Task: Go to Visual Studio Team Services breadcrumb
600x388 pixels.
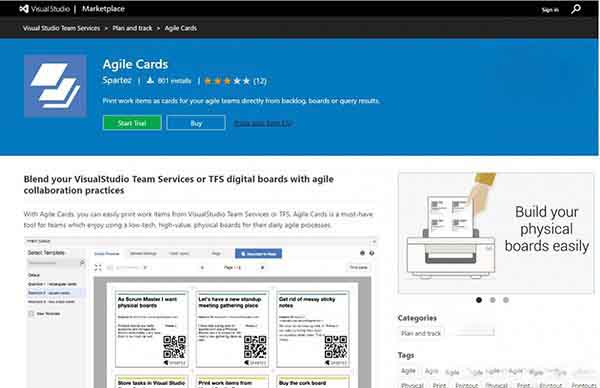Action: 61,28
